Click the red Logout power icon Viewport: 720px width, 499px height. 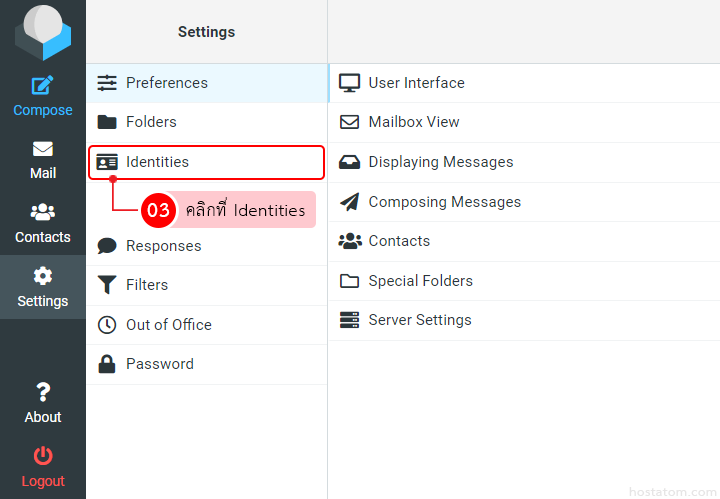pyautogui.click(x=42, y=456)
